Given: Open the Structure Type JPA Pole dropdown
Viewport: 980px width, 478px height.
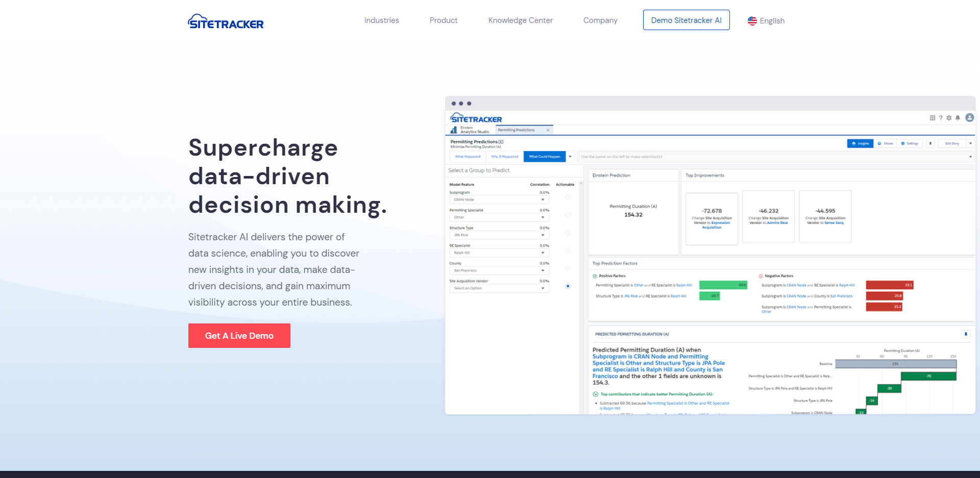Looking at the screenshot, I should pyautogui.click(x=499, y=235).
